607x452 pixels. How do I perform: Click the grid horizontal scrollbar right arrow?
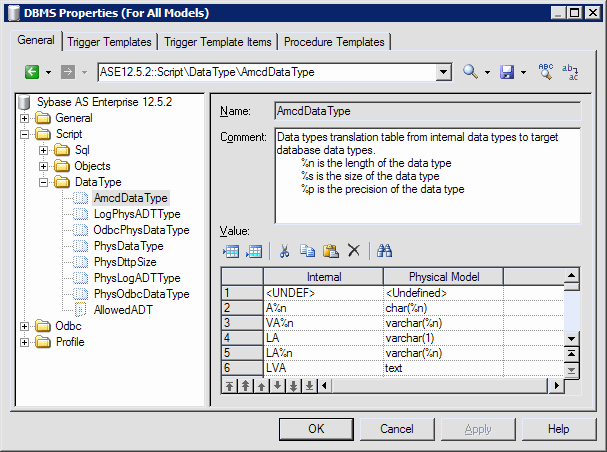click(556, 386)
